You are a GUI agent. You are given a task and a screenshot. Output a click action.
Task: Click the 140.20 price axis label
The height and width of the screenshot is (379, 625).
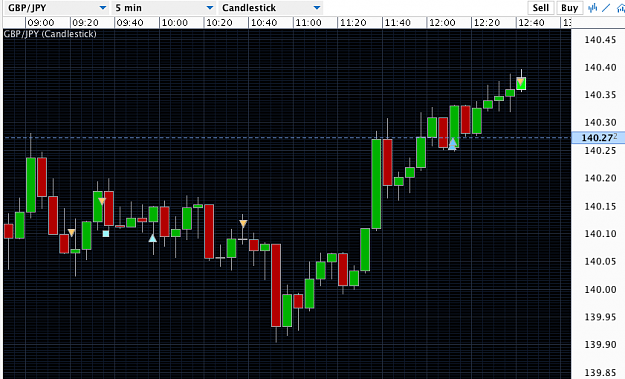point(600,178)
